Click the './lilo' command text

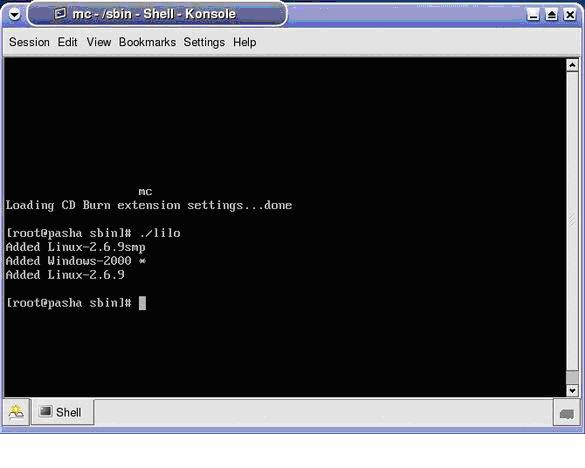(x=160, y=233)
